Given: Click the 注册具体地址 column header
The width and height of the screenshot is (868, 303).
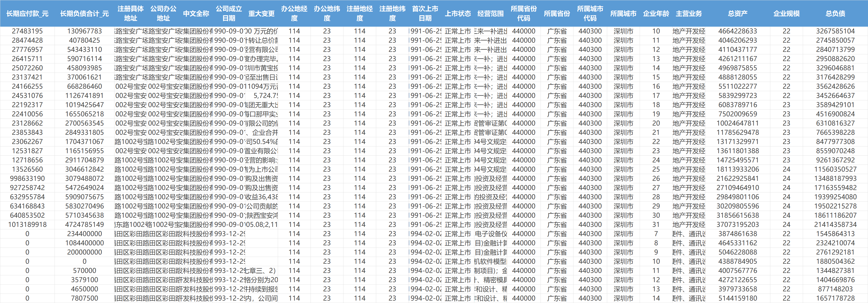Looking at the screenshot, I should [130, 14].
